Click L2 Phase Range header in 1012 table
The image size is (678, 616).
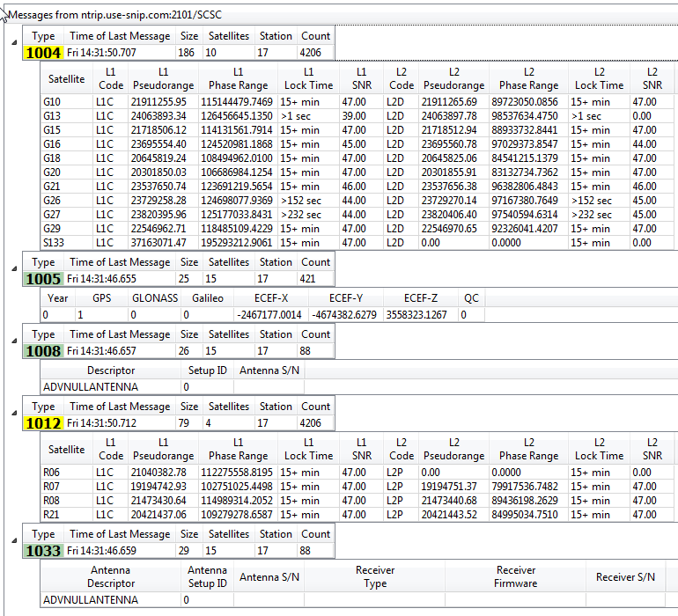529,449
